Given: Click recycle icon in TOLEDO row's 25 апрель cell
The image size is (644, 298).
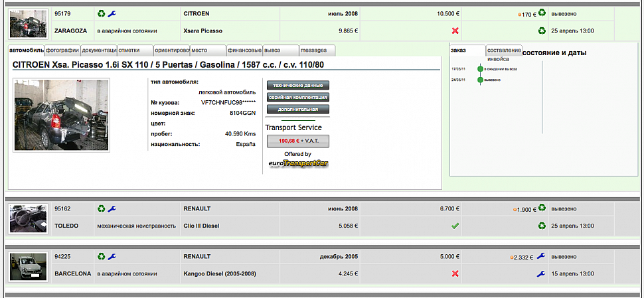Looking at the screenshot, I should point(542,226).
